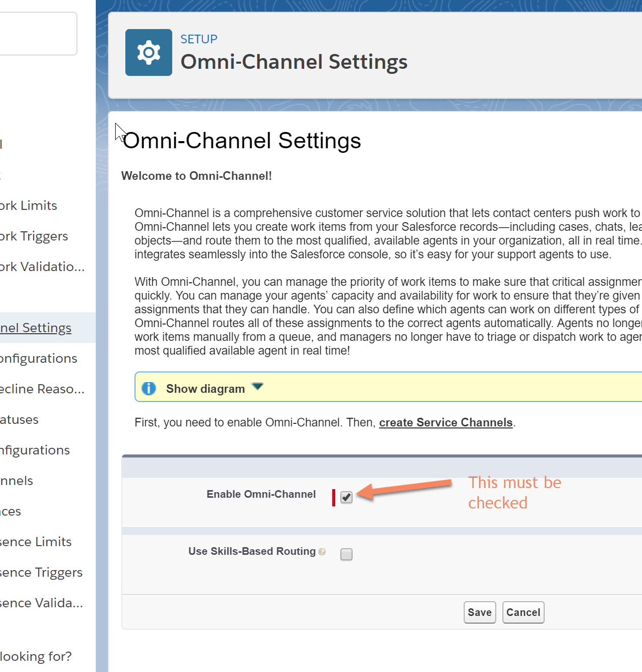642x672 pixels.
Task: Open the sidebar item ending in 'ork Limits'
Action: (x=29, y=205)
